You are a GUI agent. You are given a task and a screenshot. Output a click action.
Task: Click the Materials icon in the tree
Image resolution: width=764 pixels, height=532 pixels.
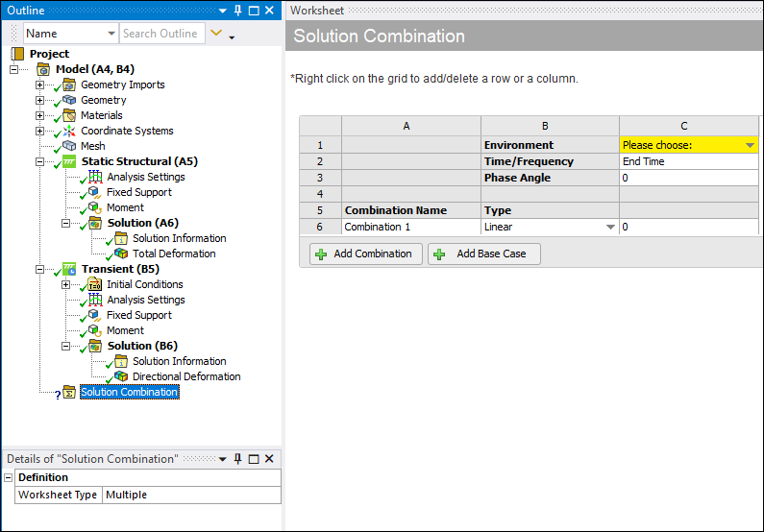(69, 115)
